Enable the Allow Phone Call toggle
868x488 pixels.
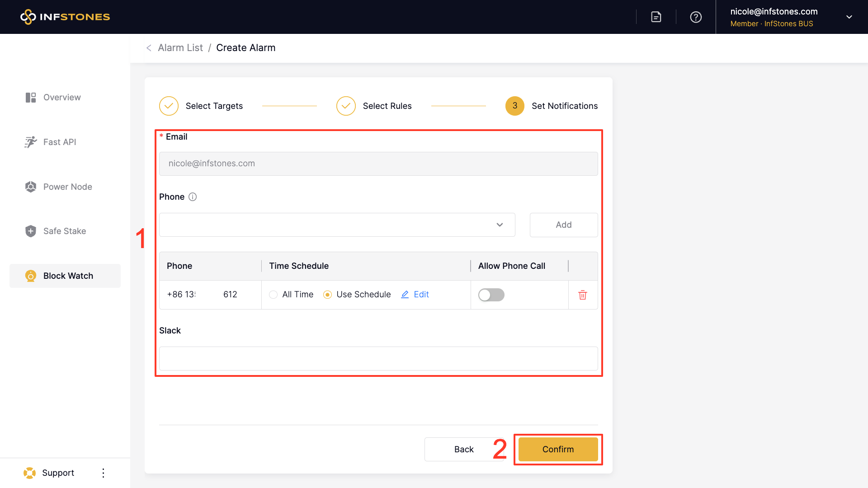tap(491, 295)
